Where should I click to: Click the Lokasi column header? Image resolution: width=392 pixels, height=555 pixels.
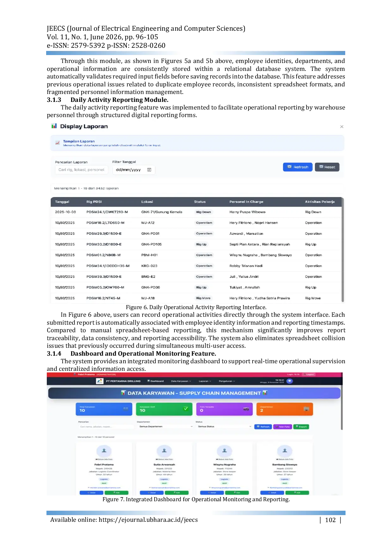click(x=147, y=202)
